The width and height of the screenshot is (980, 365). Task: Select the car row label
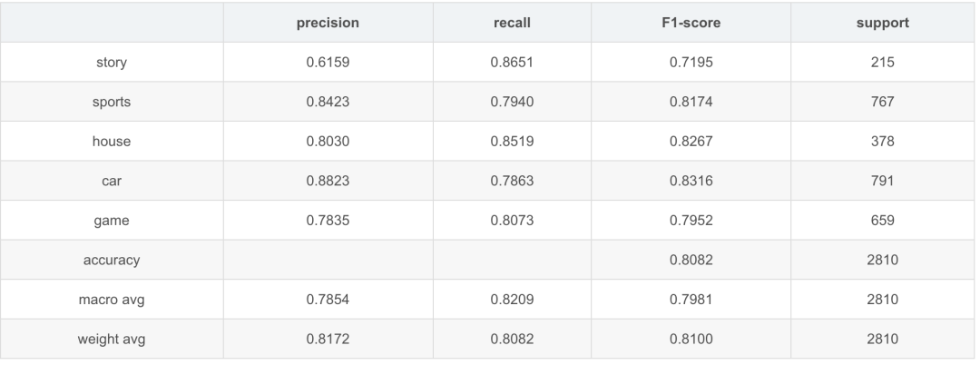[x=113, y=181]
